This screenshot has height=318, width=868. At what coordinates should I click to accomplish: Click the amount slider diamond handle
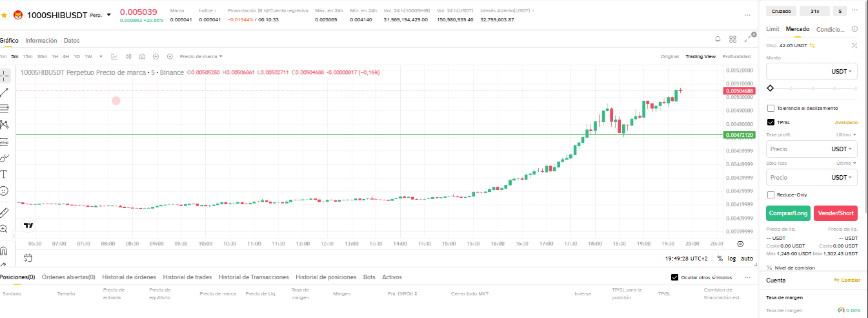[770, 88]
